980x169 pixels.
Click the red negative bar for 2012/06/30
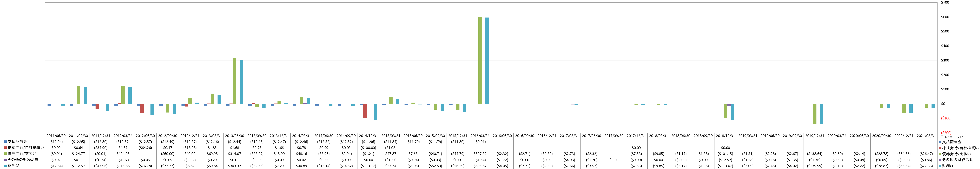pos(142,108)
